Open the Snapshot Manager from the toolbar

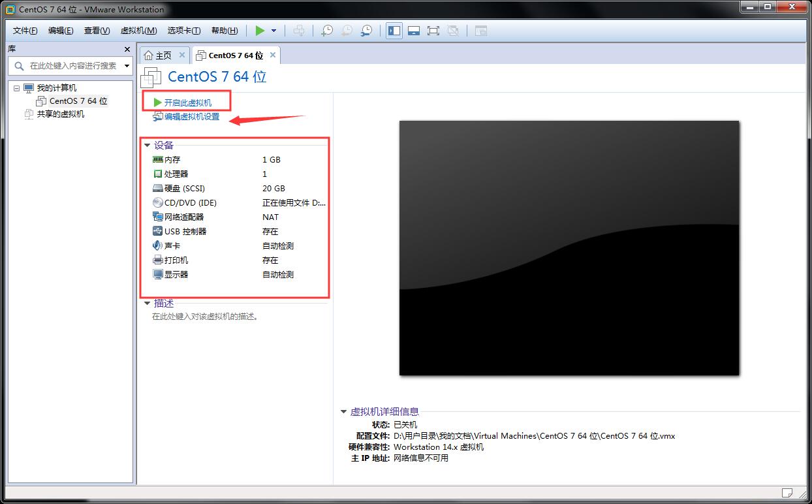click(366, 30)
